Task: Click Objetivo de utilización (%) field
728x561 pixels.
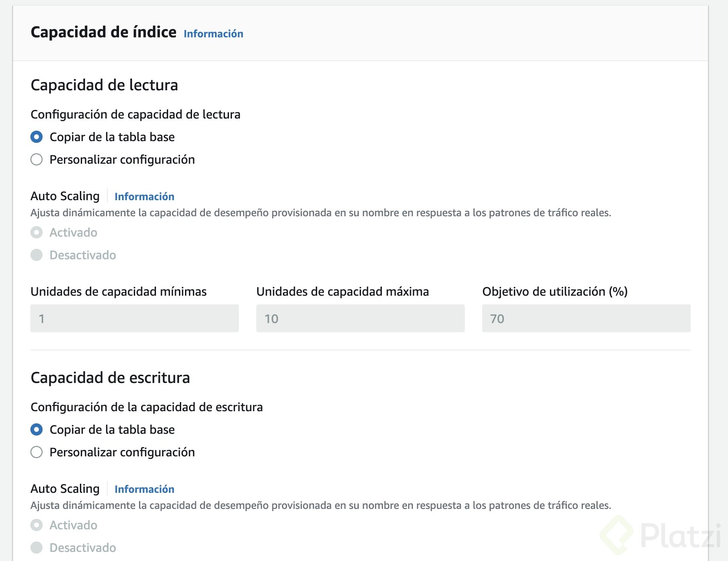Action: pyautogui.click(x=586, y=318)
